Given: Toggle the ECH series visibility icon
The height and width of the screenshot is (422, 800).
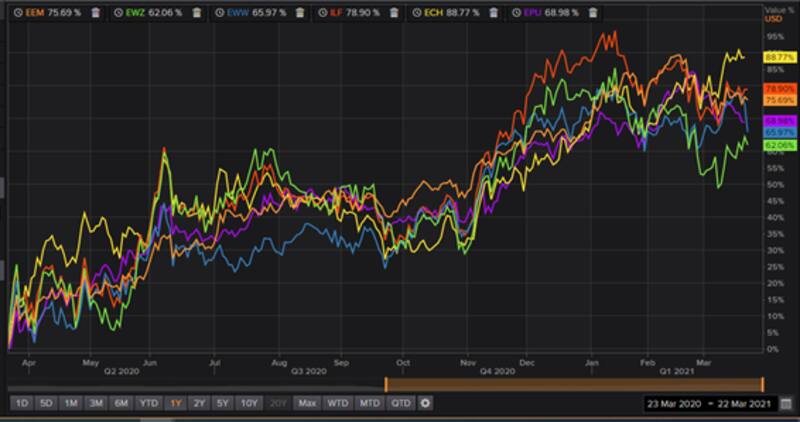Looking at the screenshot, I should (x=417, y=10).
